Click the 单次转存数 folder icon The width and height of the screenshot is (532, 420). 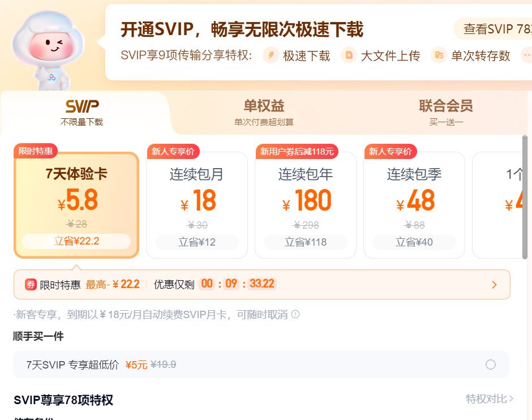coord(439,55)
